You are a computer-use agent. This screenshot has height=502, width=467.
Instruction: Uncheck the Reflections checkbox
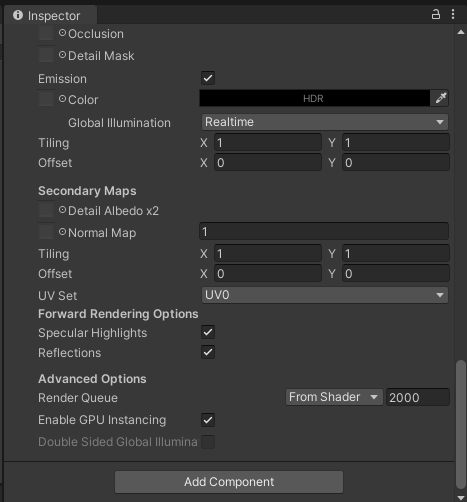[208, 352]
